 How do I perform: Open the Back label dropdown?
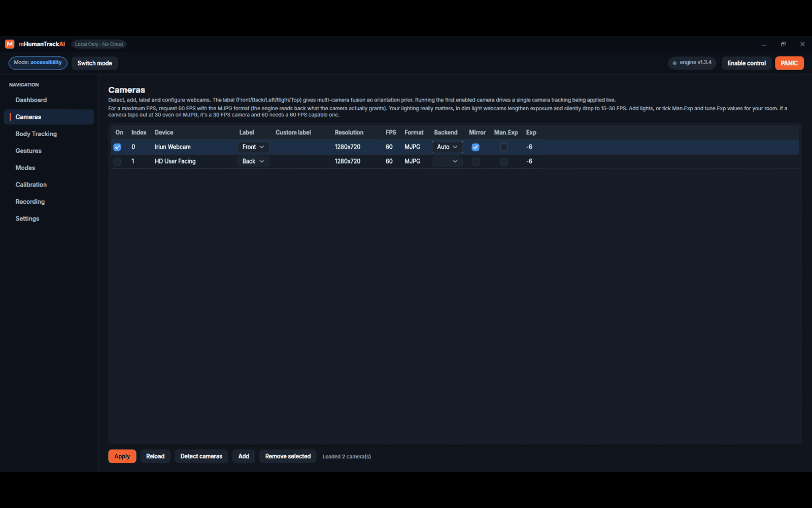pyautogui.click(x=253, y=161)
